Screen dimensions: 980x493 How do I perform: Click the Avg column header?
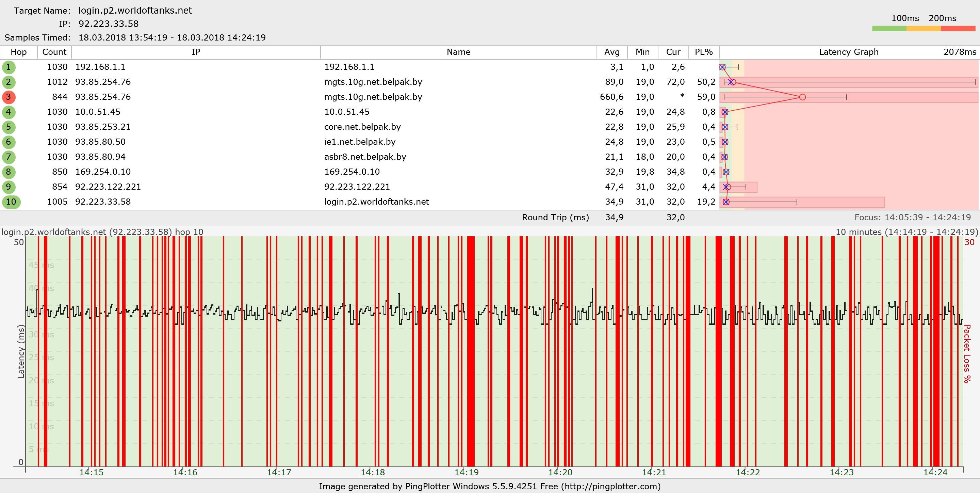pos(612,52)
